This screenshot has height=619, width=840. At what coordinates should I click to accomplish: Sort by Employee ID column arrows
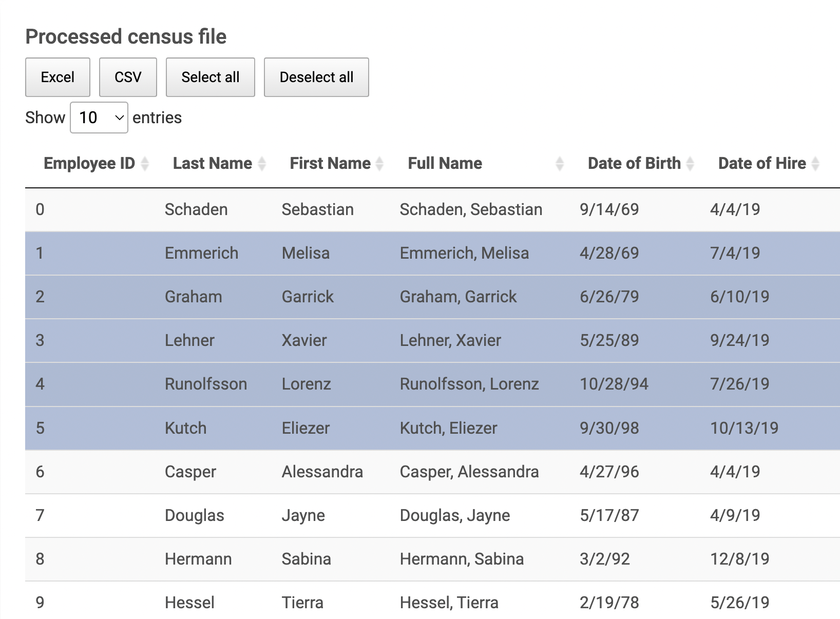(145, 164)
